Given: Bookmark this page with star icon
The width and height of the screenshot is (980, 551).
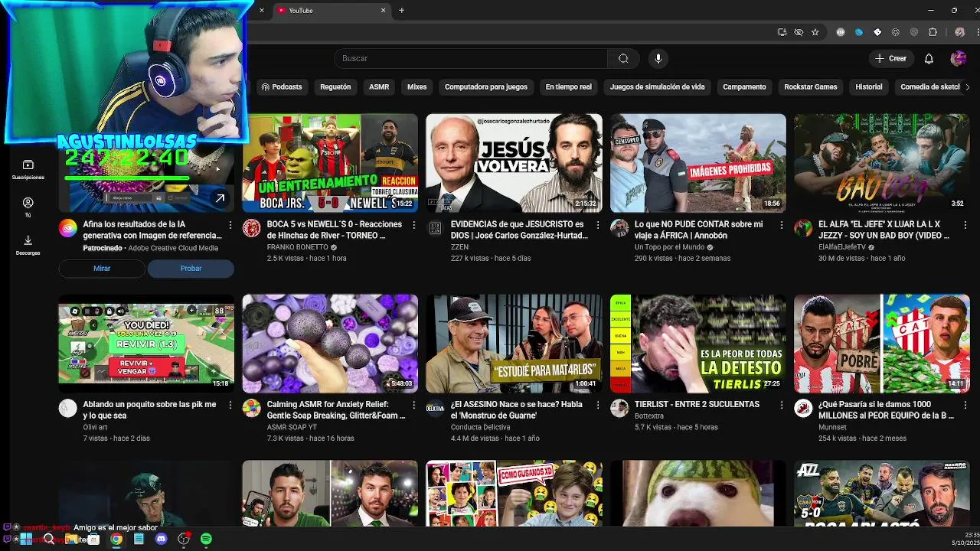Looking at the screenshot, I should [x=815, y=32].
